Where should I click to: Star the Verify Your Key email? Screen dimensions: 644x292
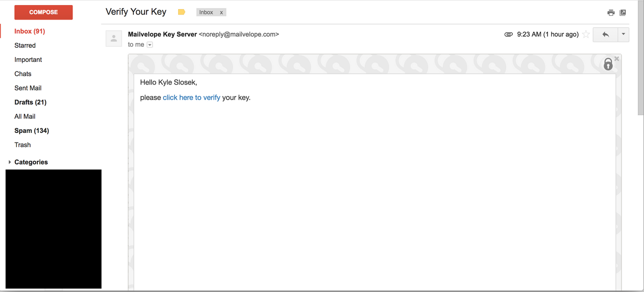point(586,34)
